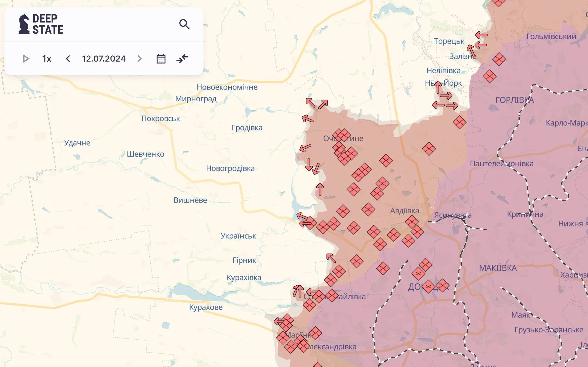The height and width of the screenshot is (367, 588).
Task: Click the attack arrow near Торецьк
Action: [x=481, y=35]
